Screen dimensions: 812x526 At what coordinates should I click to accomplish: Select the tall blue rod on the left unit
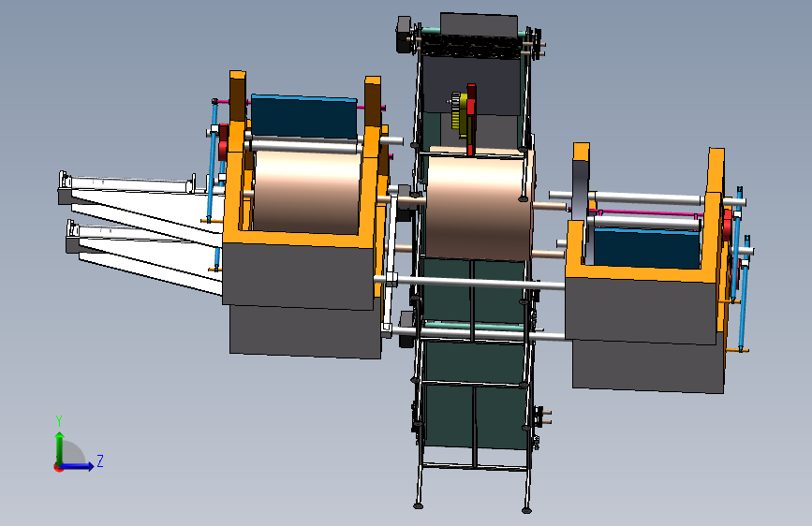pyautogui.click(x=213, y=160)
